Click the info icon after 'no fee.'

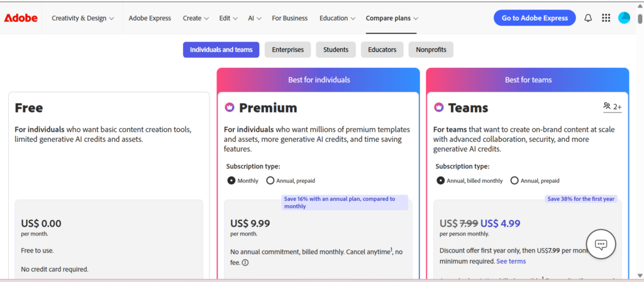tap(245, 263)
